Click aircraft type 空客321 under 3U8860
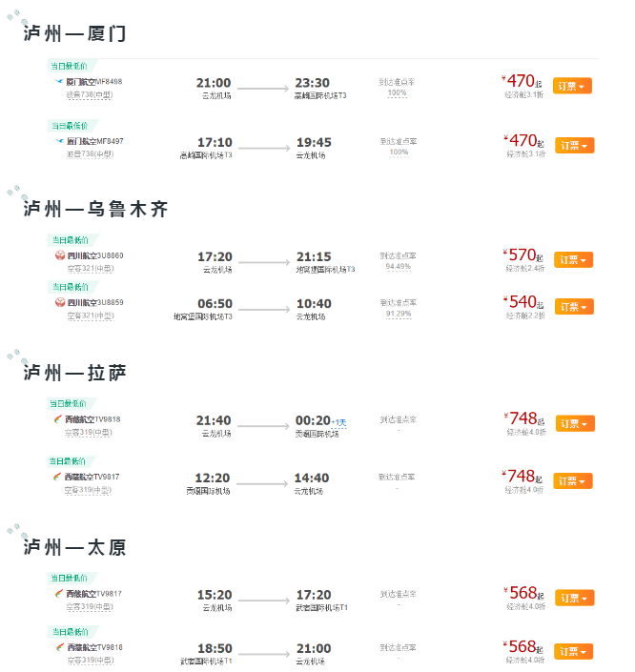The height and width of the screenshot is (672, 635). (x=91, y=269)
